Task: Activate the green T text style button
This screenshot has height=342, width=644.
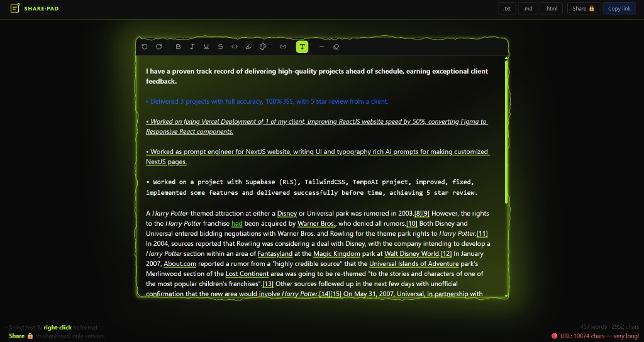Action: tap(302, 47)
